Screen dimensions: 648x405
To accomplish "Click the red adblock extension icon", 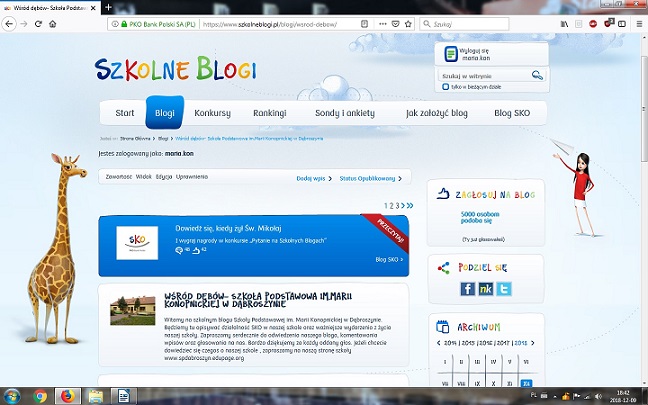I will [x=593, y=24].
